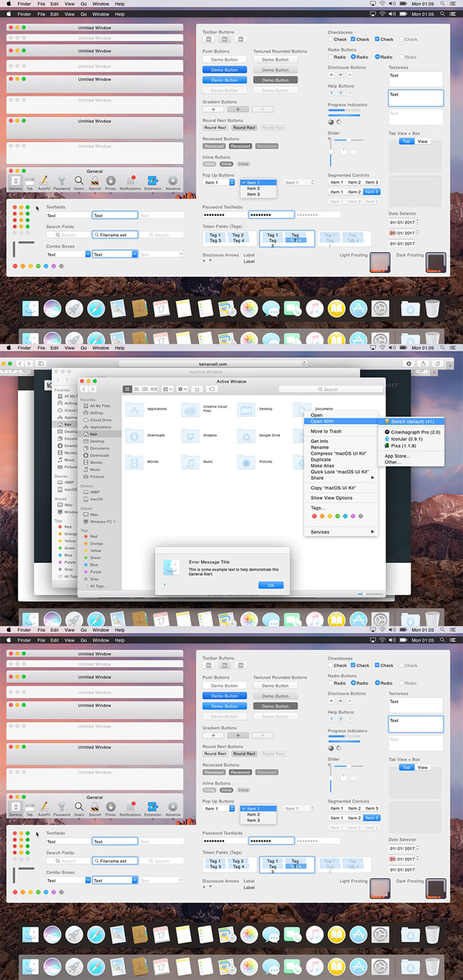Image resolution: width=463 pixels, height=980 pixels.
Task: Switch Active Window to icon view
Action: [x=128, y=389]
